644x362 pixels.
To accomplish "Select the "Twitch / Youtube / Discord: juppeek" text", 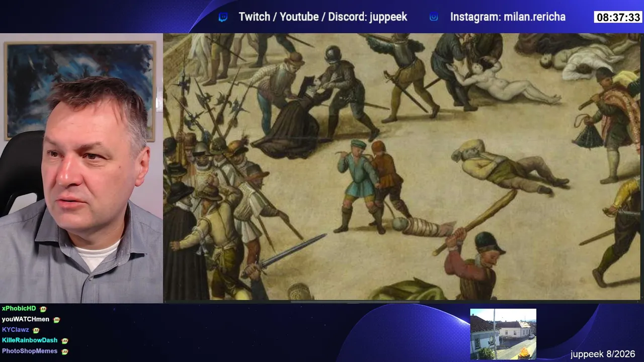I will coord(323,17).
